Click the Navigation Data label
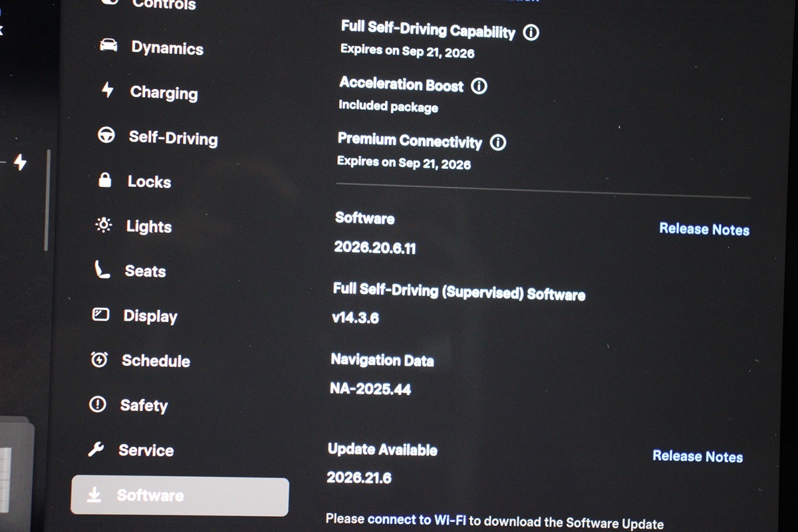The width and height of the screenshot is (798, 532). [x=382, y=360]
